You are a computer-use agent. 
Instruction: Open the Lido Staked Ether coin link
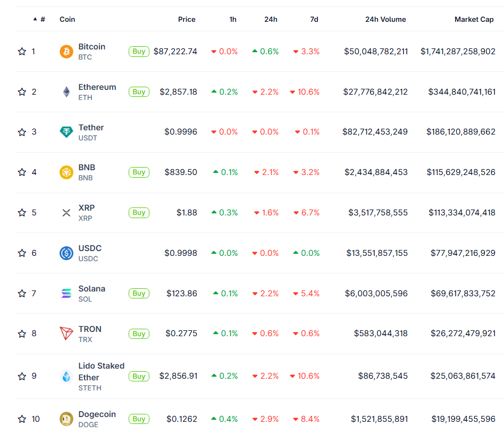point(101,371)
